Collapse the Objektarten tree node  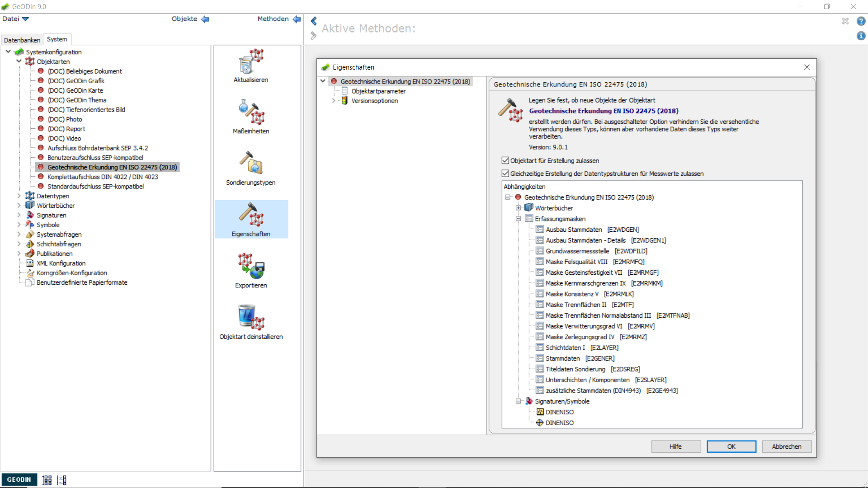[x=19, y=61]
